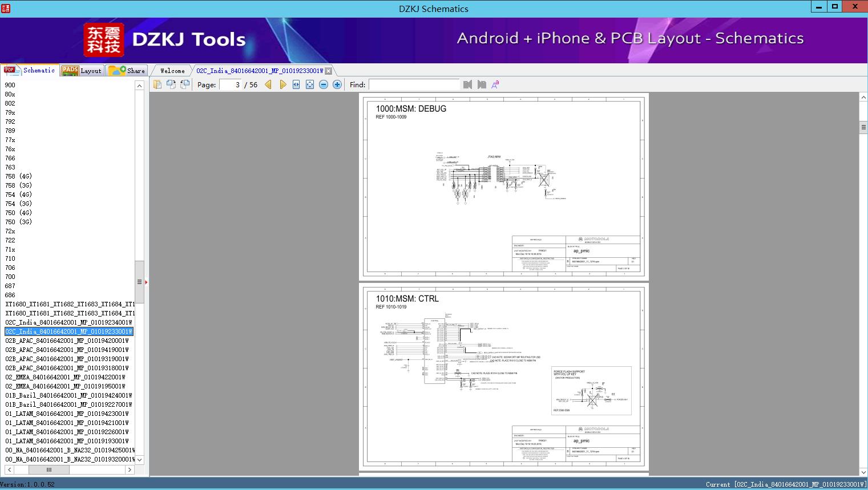Fit page width icon

[296, 84]
